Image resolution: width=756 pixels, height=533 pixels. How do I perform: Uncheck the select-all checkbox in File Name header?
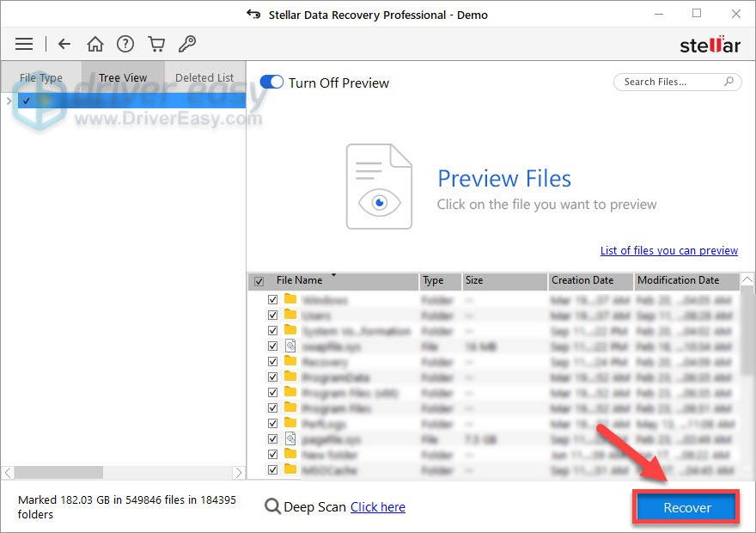(x=259, y=281)
